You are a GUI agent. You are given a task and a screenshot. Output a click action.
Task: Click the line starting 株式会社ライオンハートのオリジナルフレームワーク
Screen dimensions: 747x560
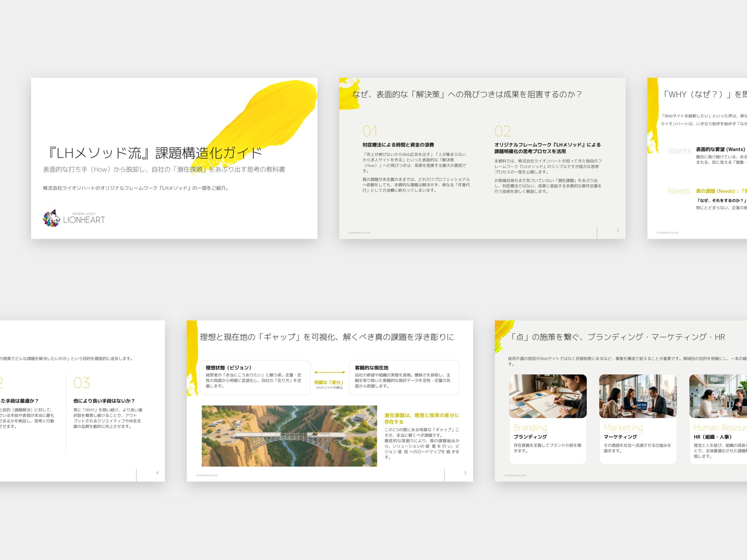tap(136, 188)
